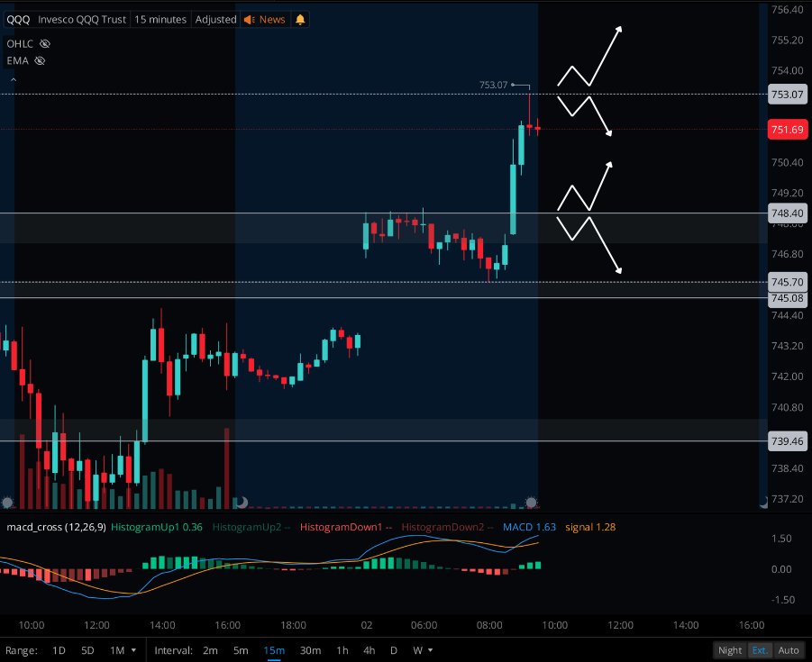This screenshot has width=812, height=662.
Task: Click the macd_cross (12,26,9) indicator label
Action: pyautogui.click(x=56, y=527)
